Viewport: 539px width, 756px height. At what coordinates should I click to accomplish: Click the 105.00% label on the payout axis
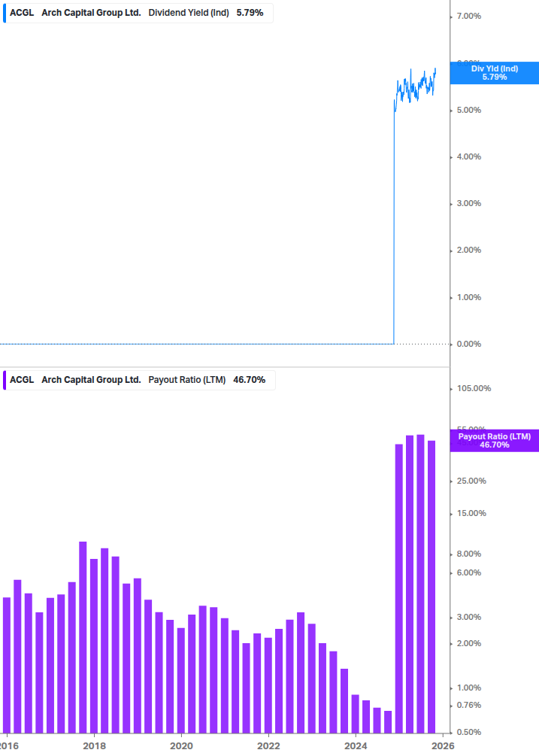point(474,388)
